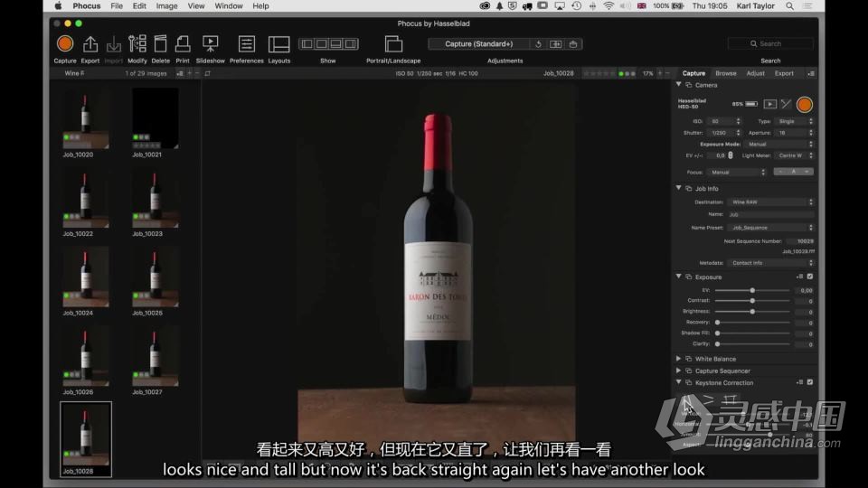Click the Exposure tool options icon
This screenshot has height=488, width=868.
[800, 277]
